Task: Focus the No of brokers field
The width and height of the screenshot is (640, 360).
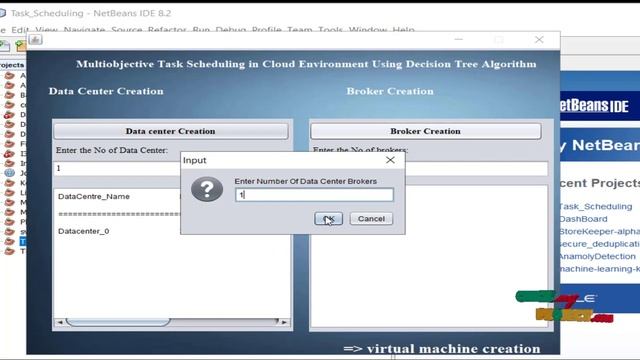Action: (x=476, y=168)
